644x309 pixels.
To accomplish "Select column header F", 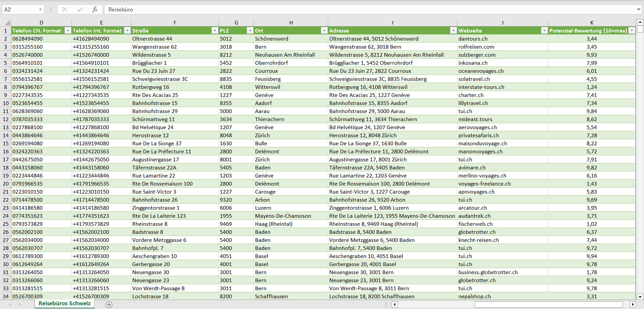I will click(175, 23).
